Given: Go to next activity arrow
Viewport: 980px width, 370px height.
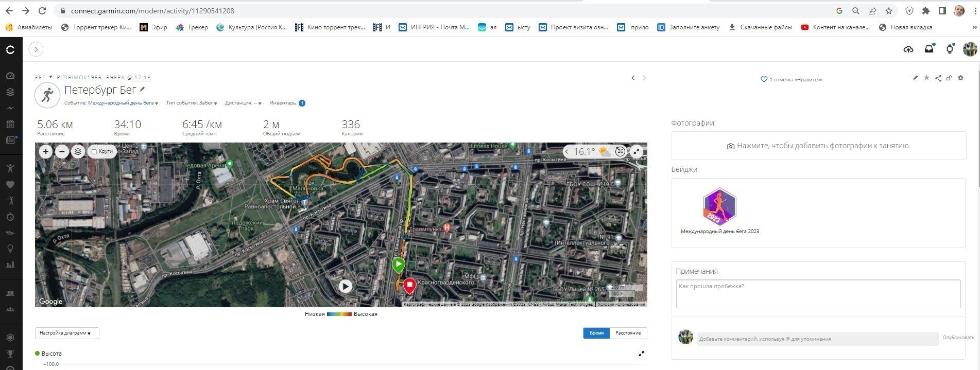Looking at the screenshot, I should coord(644,78).
